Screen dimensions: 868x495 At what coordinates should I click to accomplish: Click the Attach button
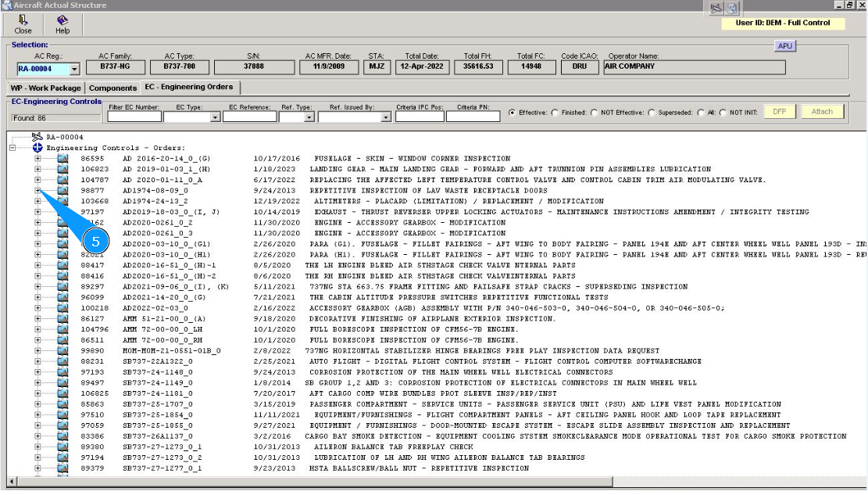click(x=822, y=111)
